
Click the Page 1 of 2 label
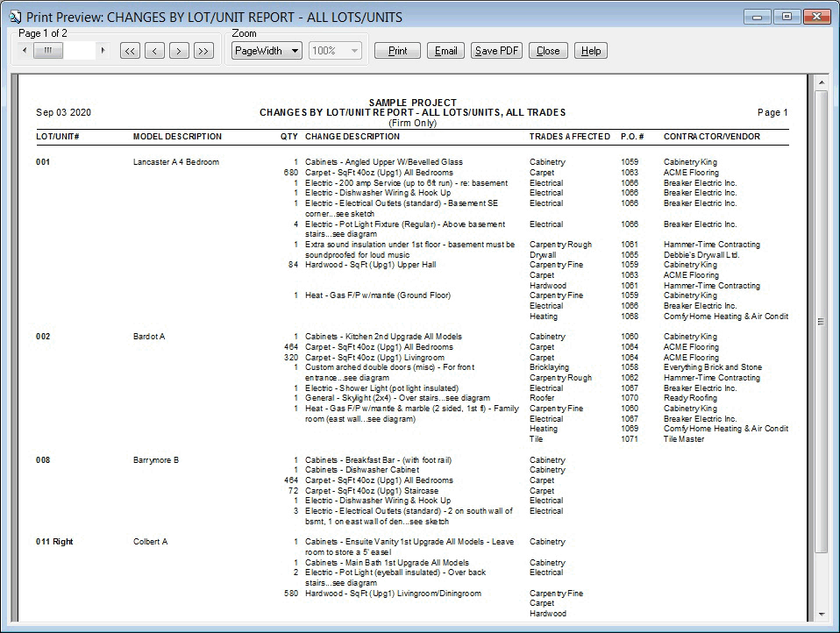point(43,33)
